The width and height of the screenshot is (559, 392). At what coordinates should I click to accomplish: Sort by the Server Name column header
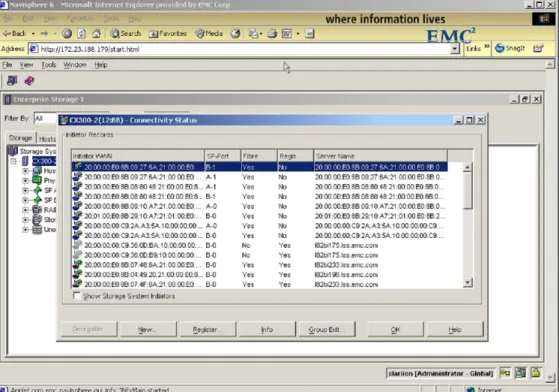coord(380,156)
